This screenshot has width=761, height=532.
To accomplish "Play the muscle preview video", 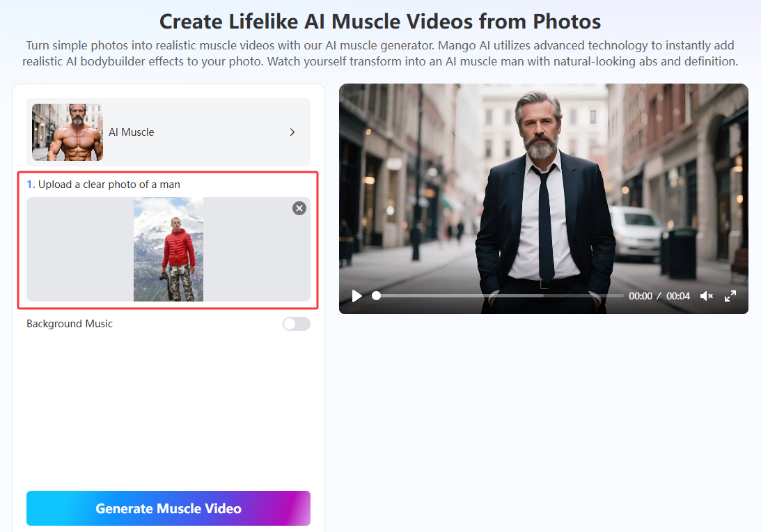I will 357,296.
